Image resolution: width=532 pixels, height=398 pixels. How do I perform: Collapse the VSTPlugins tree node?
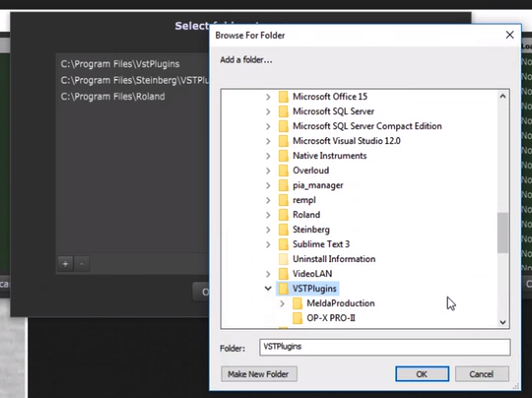pyautogui.click(x=268, y=288)
